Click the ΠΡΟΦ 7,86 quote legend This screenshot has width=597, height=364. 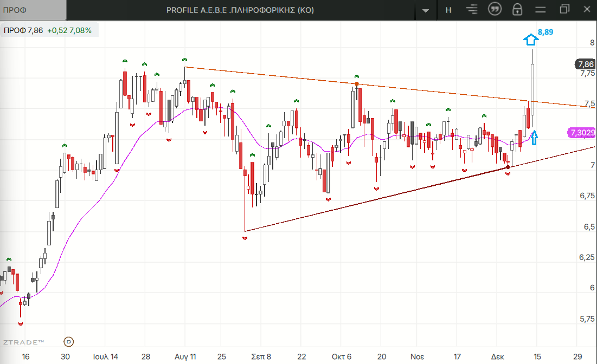click(48, 31)
